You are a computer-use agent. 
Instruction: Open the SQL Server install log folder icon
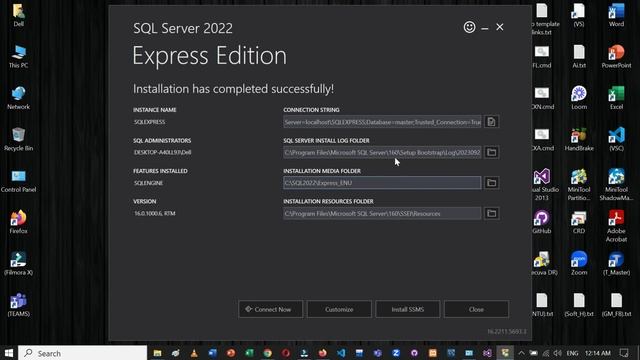491,152
